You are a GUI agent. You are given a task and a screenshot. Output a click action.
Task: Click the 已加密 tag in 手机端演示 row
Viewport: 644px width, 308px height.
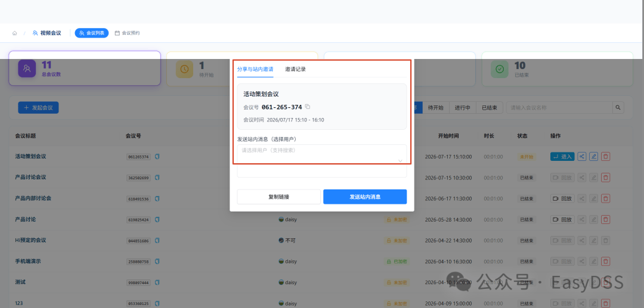click(x=397, y=262)
